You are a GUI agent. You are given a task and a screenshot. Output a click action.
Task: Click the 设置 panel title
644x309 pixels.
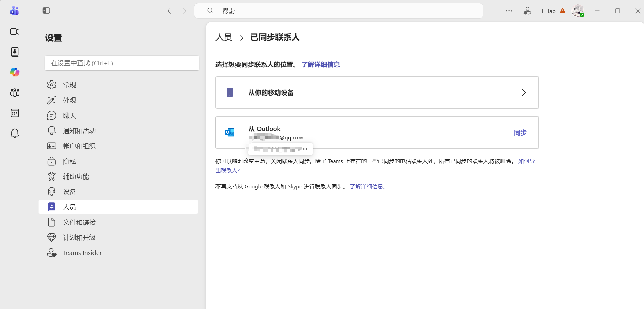(54, 38)
